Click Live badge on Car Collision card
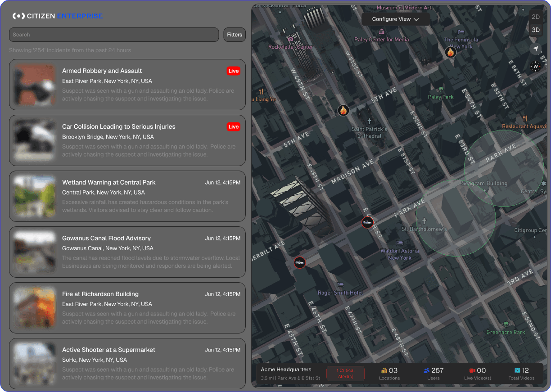 (x=233, y=126)
